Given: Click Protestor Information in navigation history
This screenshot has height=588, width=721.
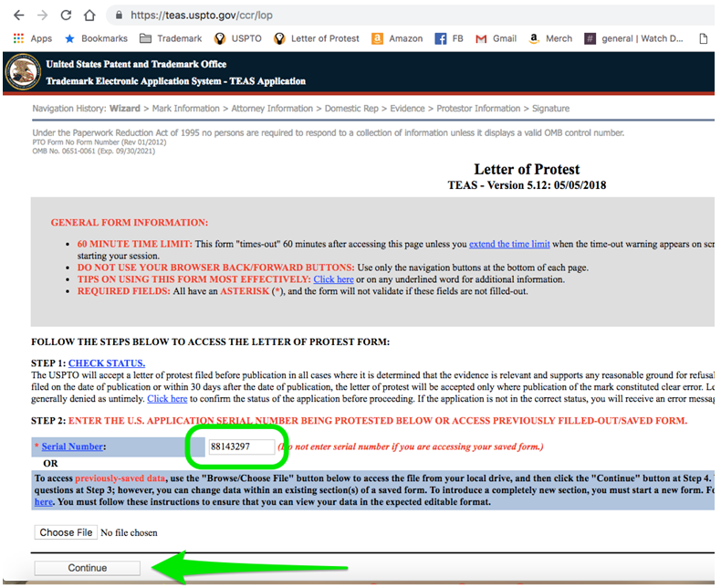Looking at the screenshot, I should (x=478, y=109).
